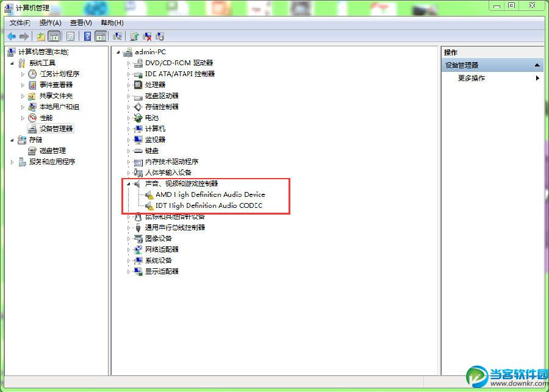The height and width of the screenshot is (392, 549).
Task: Click the Uninstall device red X icon
Action: pos(148,36)
